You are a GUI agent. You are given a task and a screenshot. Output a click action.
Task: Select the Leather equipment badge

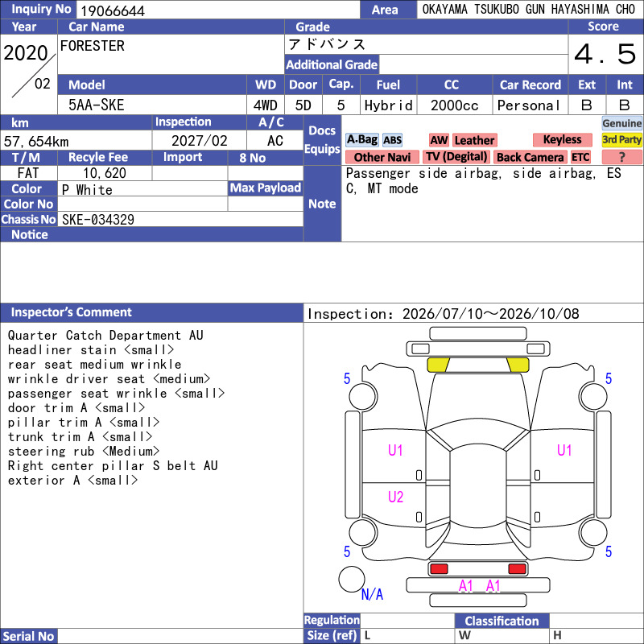(474, 140)
